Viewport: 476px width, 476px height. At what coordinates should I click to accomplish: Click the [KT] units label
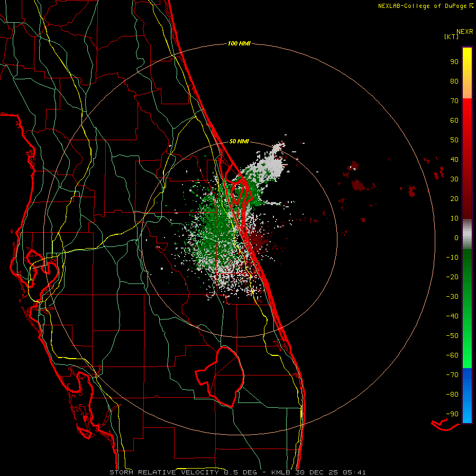tap(452, 37)
